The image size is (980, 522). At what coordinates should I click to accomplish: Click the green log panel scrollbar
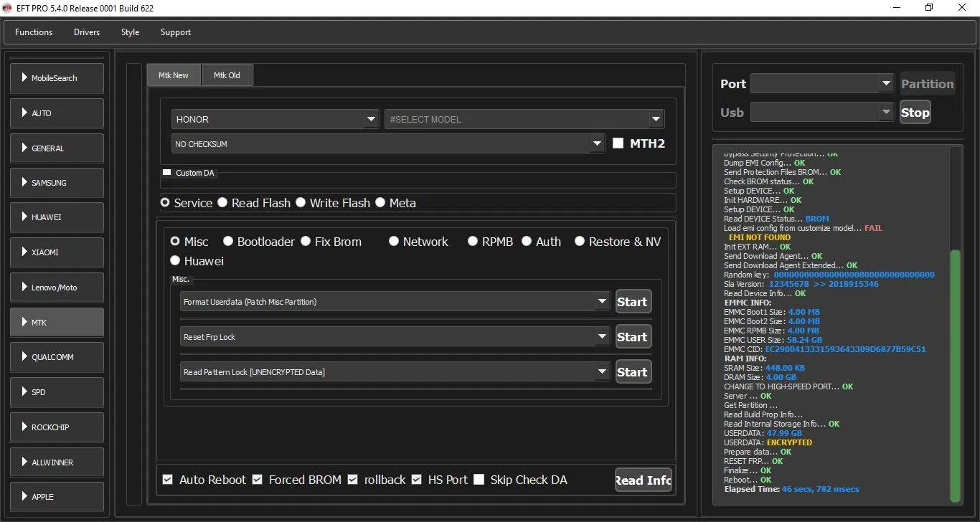955,373
